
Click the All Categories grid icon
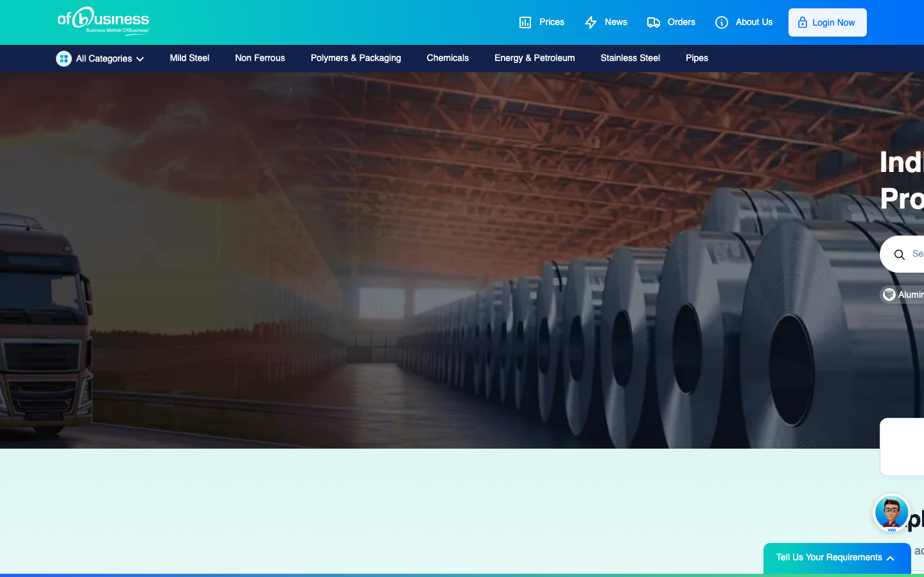64,58
